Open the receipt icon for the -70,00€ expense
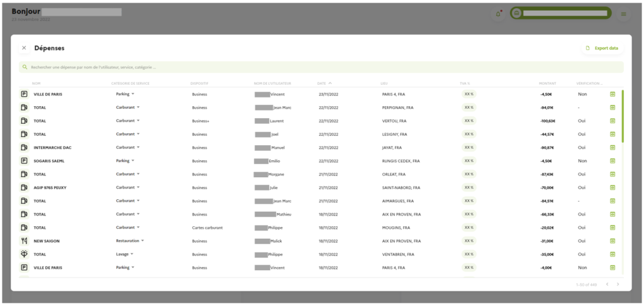This screenshot has width=644, height=306. (x=613, y=187)
